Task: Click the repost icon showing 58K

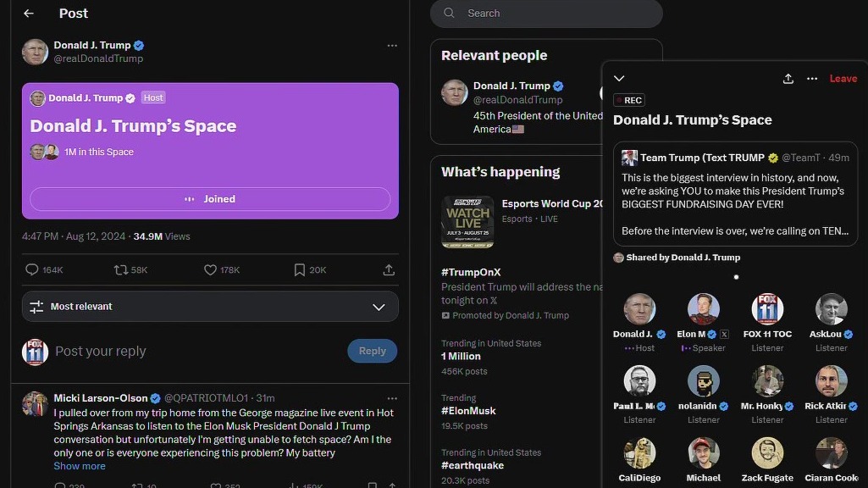Action: pos(121,269)
